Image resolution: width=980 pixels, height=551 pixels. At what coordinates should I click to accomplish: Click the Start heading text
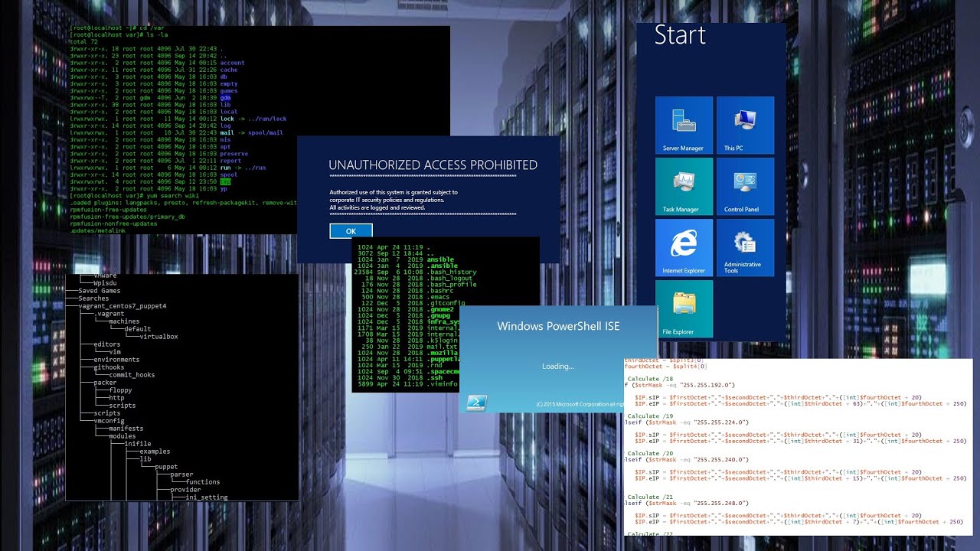680,35
